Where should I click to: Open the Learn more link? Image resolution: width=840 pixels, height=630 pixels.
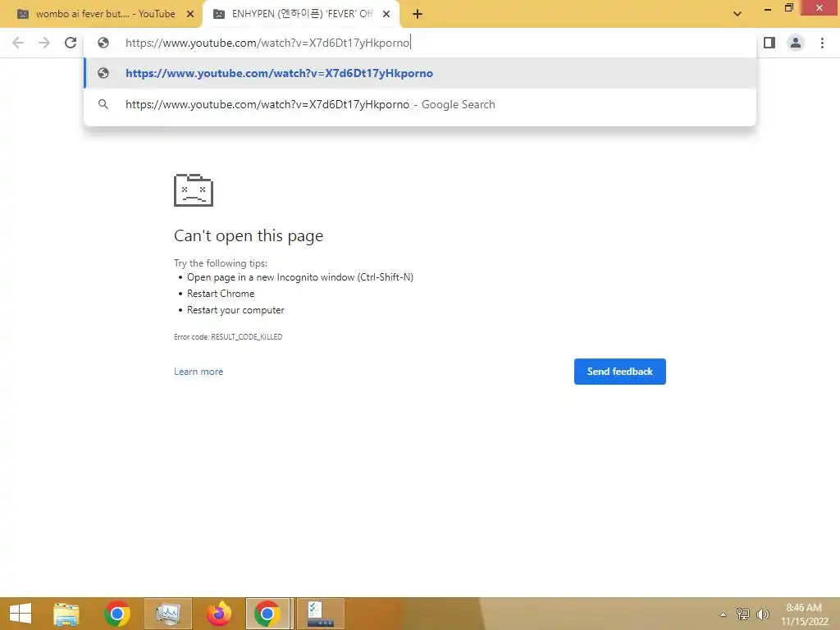[x=199, y=372]
